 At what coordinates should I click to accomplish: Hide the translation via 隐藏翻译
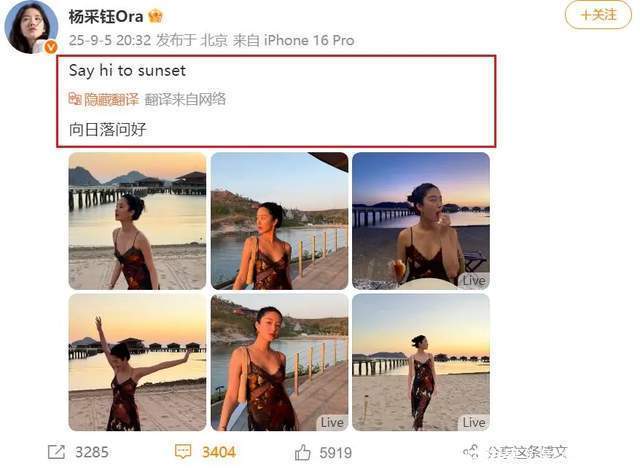pos(111,99)
